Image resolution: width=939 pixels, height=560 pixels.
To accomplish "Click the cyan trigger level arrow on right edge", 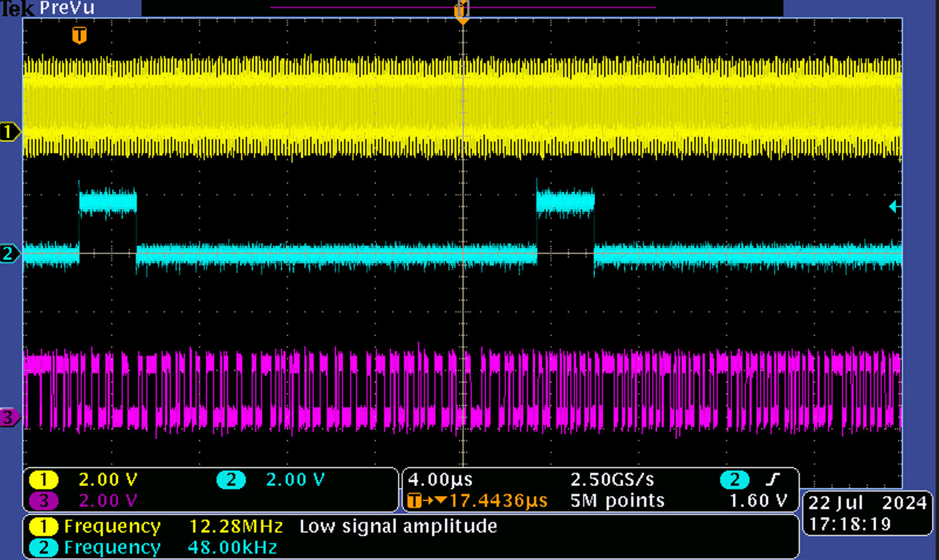I will (894, 207).
